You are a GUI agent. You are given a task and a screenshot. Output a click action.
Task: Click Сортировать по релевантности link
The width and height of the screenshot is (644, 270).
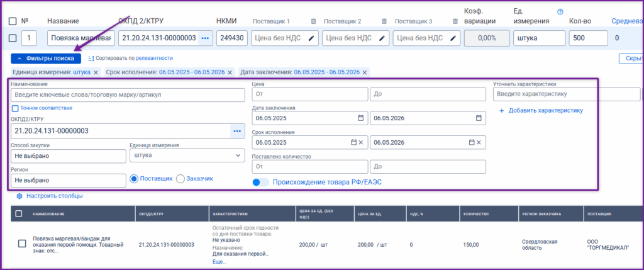[x=134, y=59]
